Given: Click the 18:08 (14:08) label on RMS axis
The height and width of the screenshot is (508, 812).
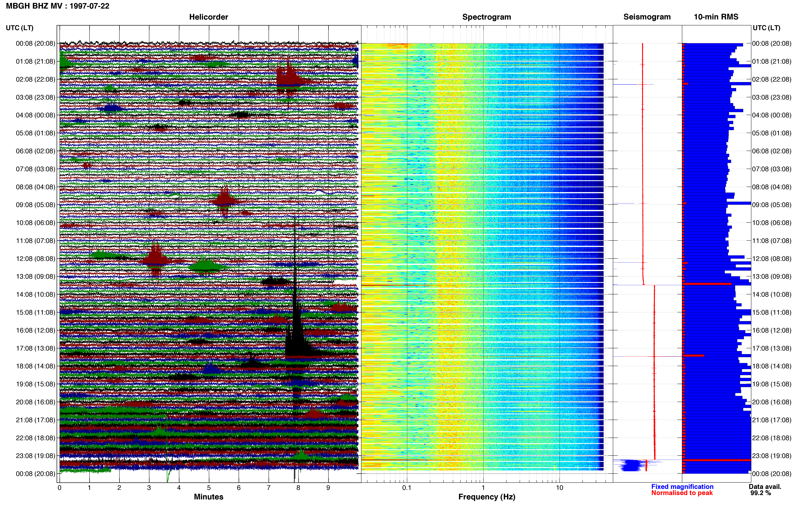Looking at the screenshot, I should [772, 366].
